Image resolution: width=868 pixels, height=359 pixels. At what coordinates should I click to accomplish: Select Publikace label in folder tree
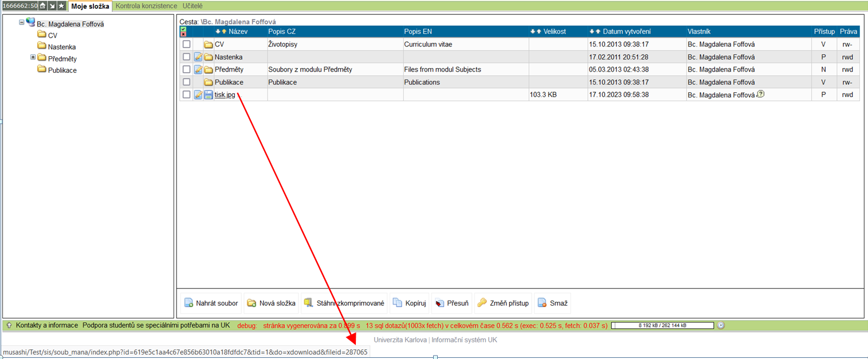(62, 70)
